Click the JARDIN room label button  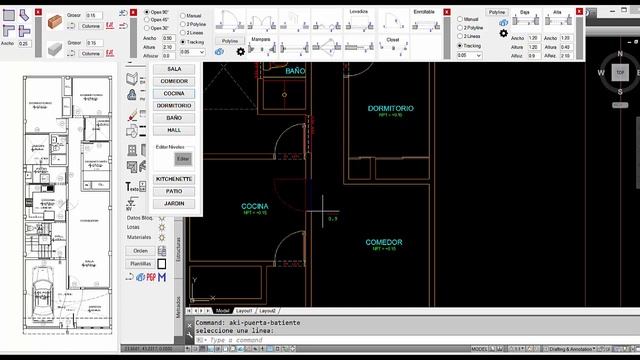click(174, 204)
